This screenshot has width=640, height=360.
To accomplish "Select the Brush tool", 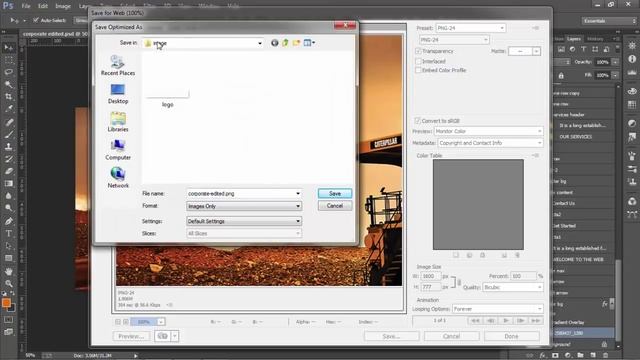I will click(9, 134).
